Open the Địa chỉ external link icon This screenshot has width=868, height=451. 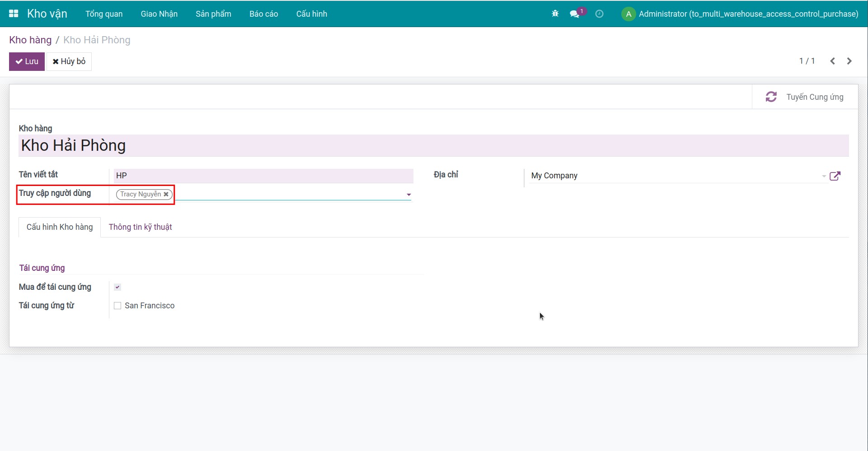coord(835,176)
